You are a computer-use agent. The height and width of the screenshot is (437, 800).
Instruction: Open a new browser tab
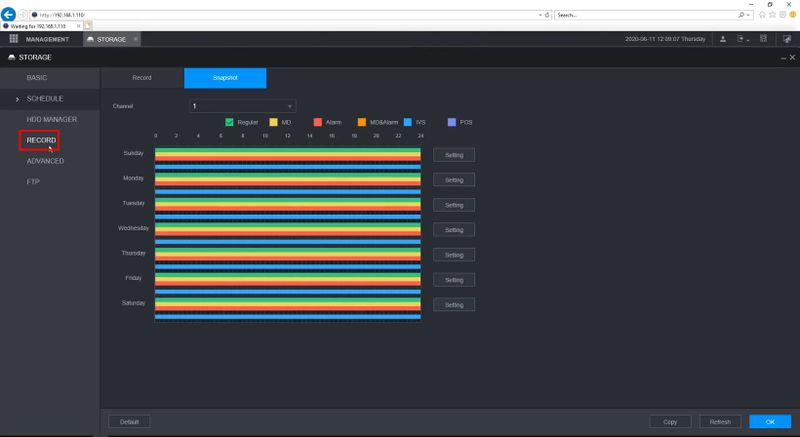(88, 25)
